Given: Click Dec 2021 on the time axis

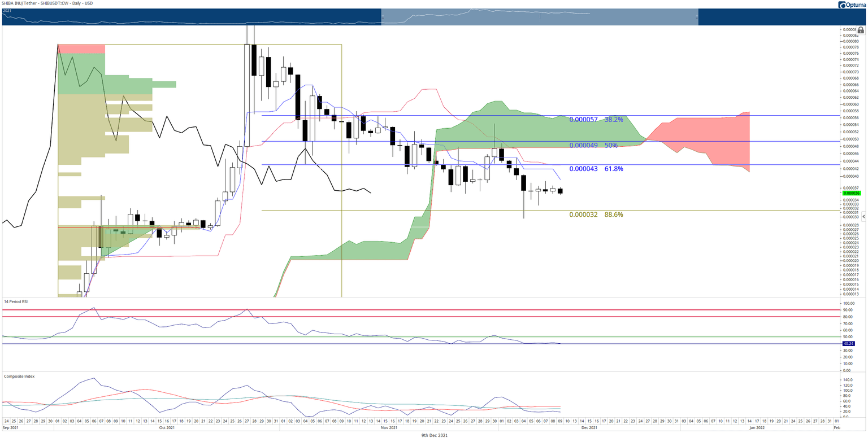Looking at the screenshot, I should pyautogui.click(x=589, y=428).
